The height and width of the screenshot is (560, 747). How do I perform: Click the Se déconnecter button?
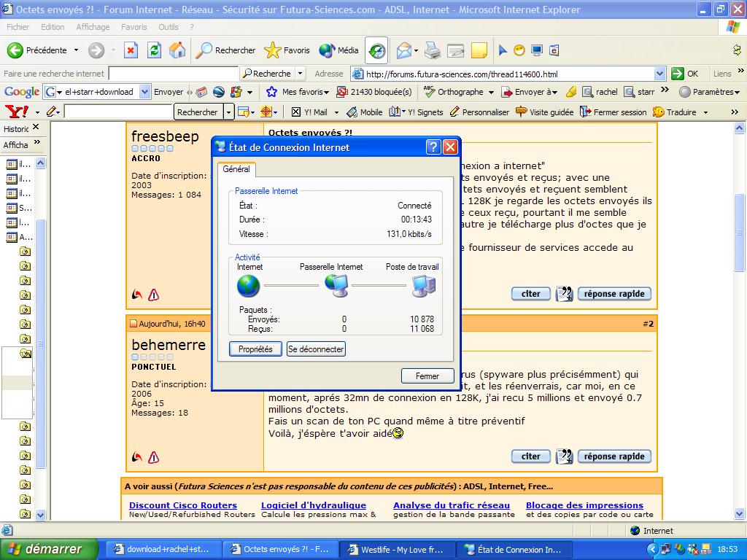(316, 349)
